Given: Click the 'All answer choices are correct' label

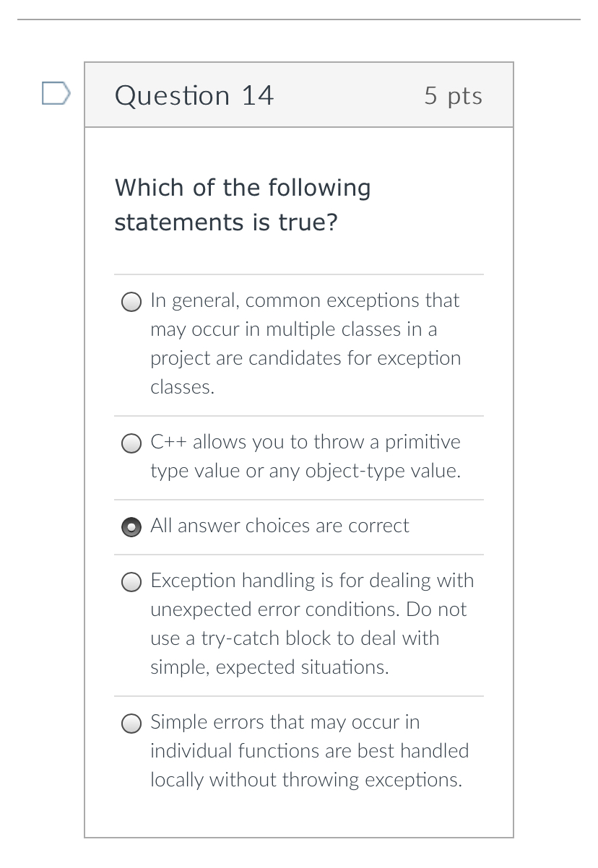Looking at the screenshot, I should point(279,526).
